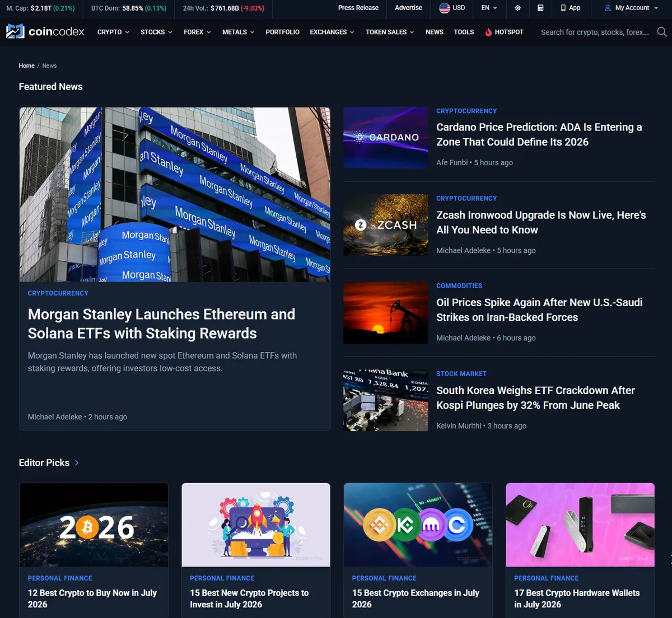The width and height of the screenshot is (672, 618).
Task: Click the US flag currency icon
Action: tap(445, 8)
